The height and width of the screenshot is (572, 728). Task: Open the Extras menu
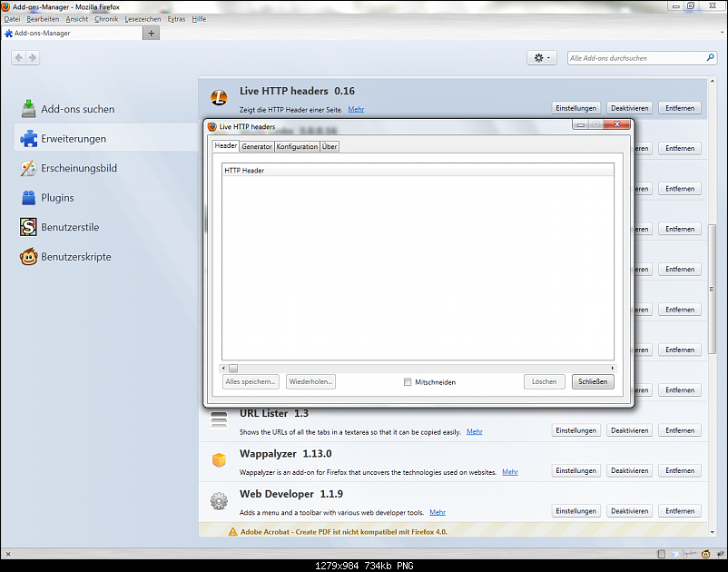pos(176,19)
